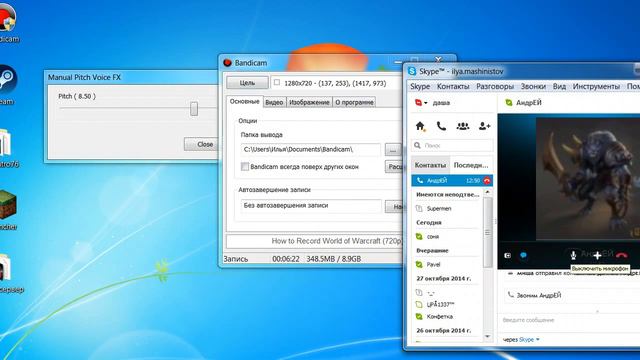Viewport: 640px width, 360px height.
Task: Click the browse '...' button for output folder
Action: pyautogui.click(x=393, y=150)
